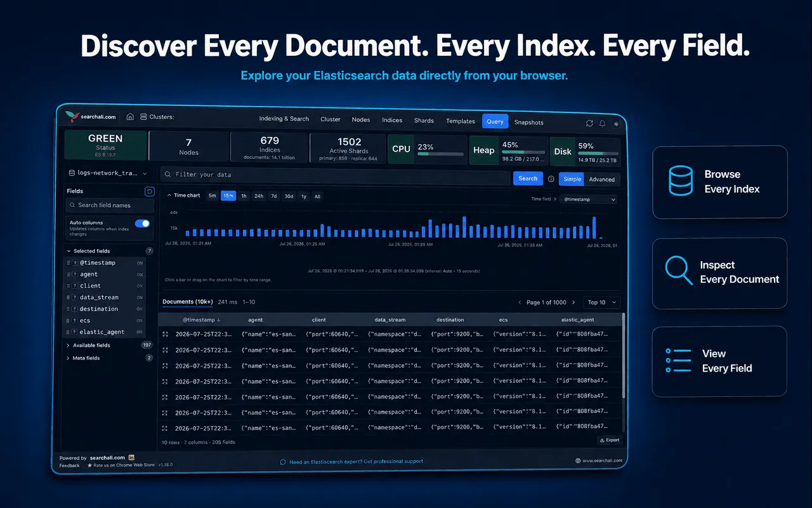
Task: Open the professional support link
Action: pos(356,462)
